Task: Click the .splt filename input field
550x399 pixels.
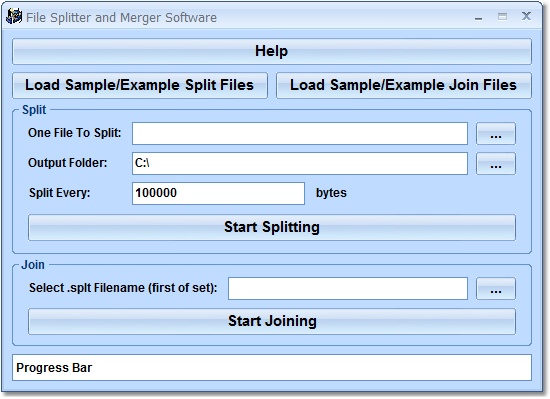Action: pyautogui.click(x=348, y=289)
